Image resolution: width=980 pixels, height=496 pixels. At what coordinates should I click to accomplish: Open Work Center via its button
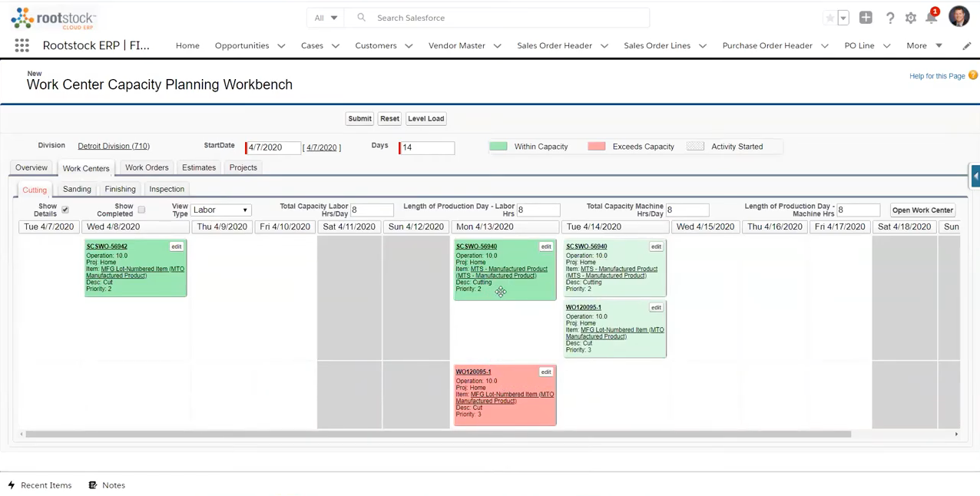point(922,210)
